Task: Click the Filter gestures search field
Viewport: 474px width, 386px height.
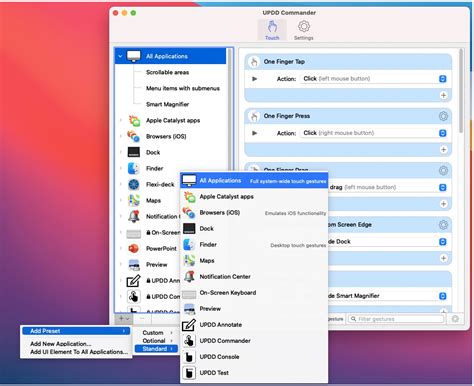Action: [x=396, y=319]
